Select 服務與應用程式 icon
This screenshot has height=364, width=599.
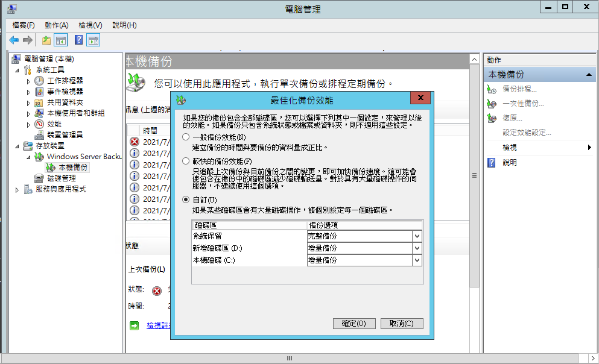tap(28, 189)
